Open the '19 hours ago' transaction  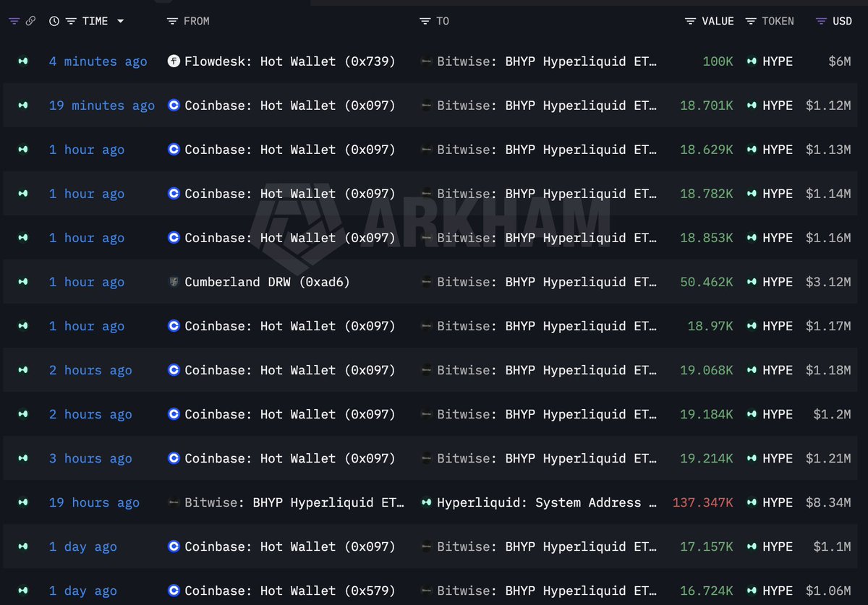[x=94, y=502]
